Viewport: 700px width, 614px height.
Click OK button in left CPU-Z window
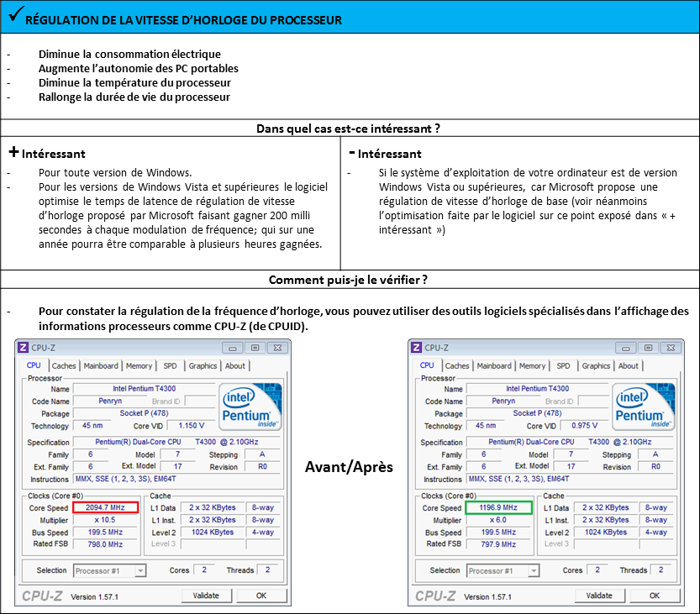261,596
